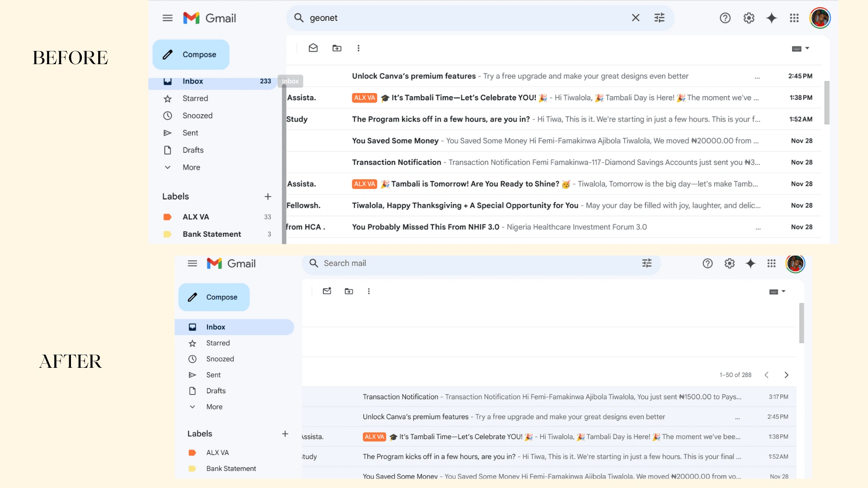Click the Help question mark in the bottom header
Screen dimensions: 868x488
point(708,263)
